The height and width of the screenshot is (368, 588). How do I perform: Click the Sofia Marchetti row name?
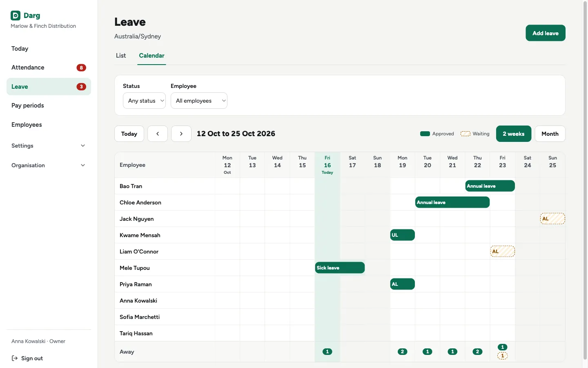(x=140, y=317)
